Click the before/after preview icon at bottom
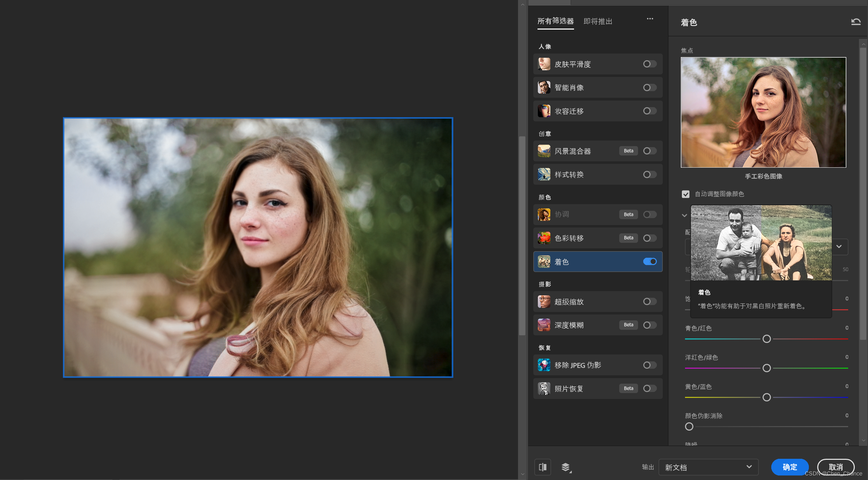The image size is (868, 480). (542, 467)
